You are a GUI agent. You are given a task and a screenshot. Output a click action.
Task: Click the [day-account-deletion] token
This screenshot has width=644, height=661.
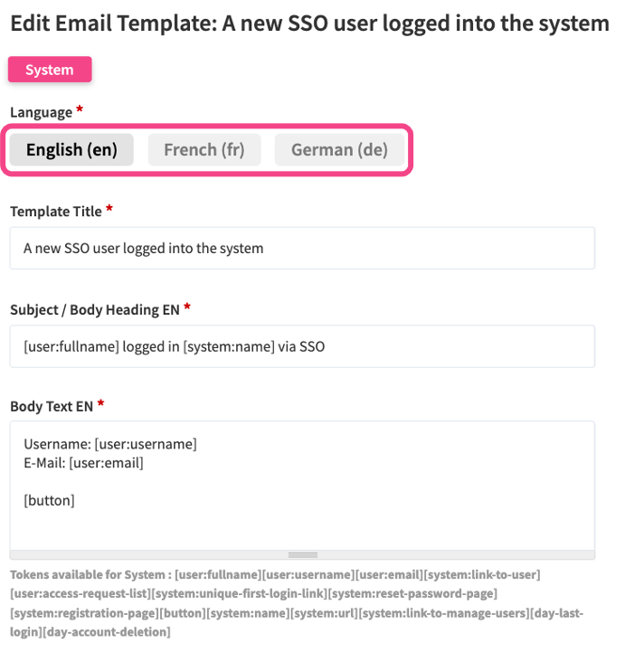tap(106, 632)
